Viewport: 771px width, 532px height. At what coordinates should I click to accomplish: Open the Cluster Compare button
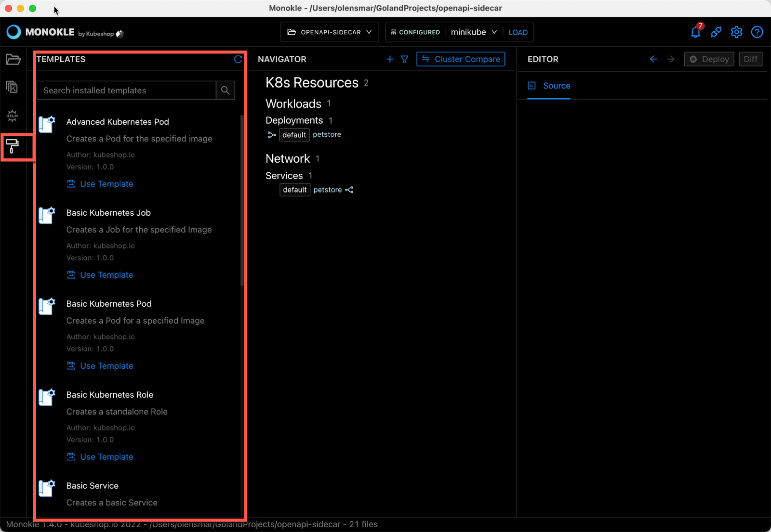coord(461,59)
